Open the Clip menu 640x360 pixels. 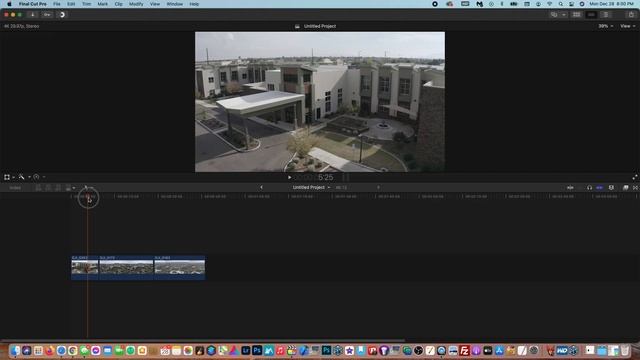(118, 4)
